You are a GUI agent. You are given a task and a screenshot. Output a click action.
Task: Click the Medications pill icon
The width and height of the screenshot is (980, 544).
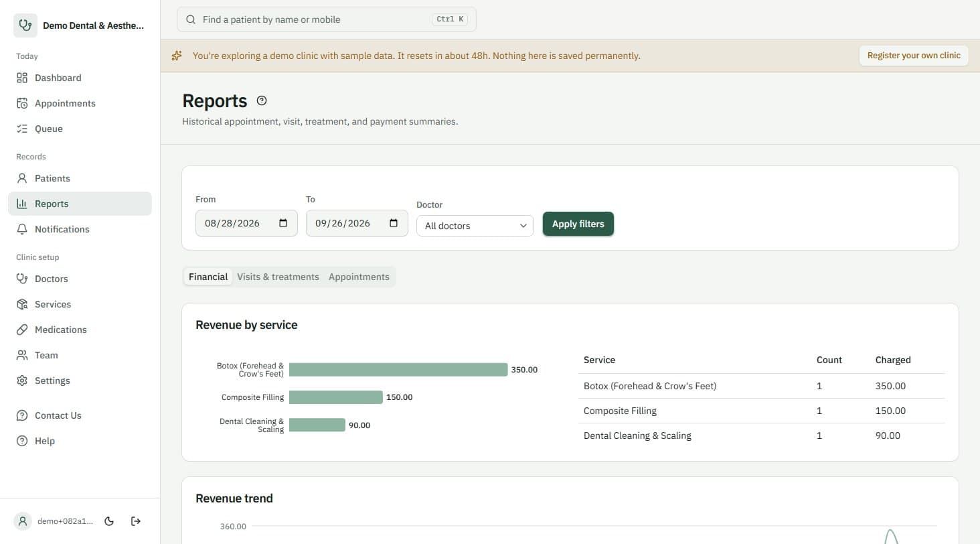click(22, 330)
